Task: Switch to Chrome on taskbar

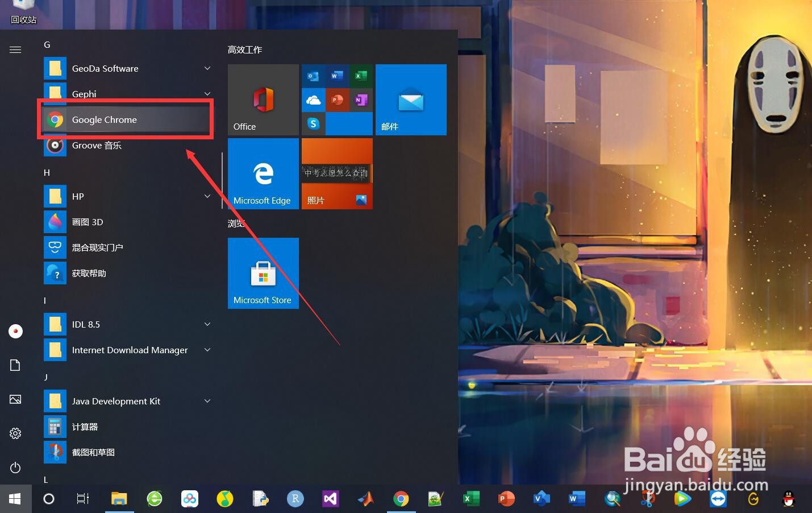Action: coord(401,499)
